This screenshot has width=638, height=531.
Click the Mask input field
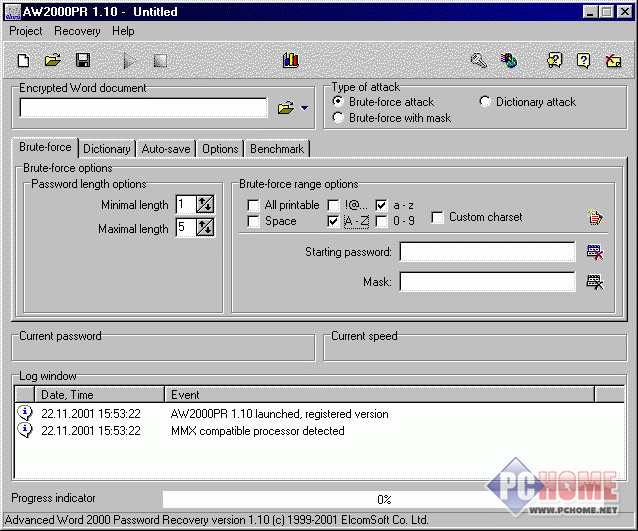click(487, 282)
